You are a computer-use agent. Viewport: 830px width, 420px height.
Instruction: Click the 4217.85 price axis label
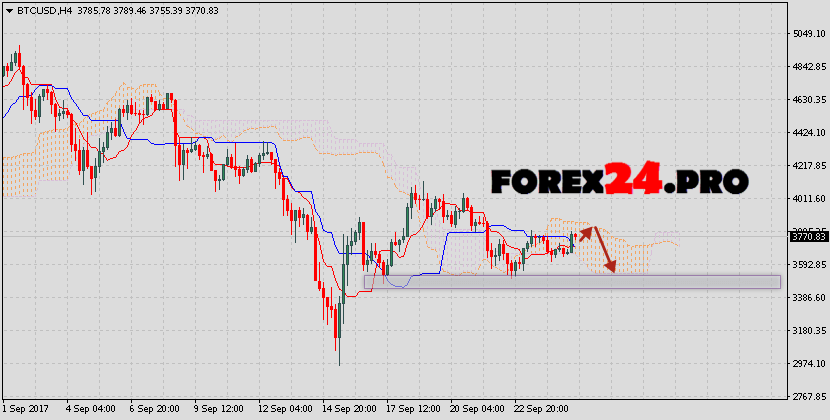[808, 166]
